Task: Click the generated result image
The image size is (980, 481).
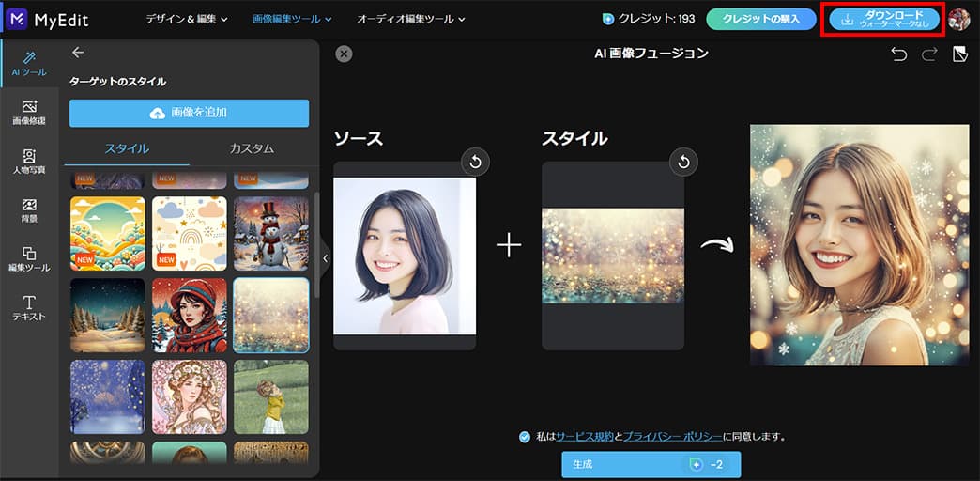Action: tap(859, 245)
